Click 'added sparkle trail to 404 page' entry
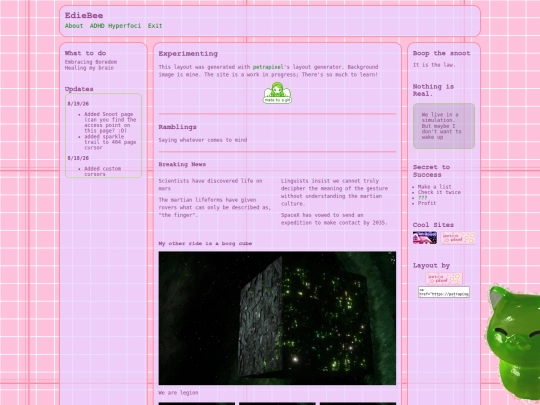Viewport: 540px width, 405px height. 110,142
